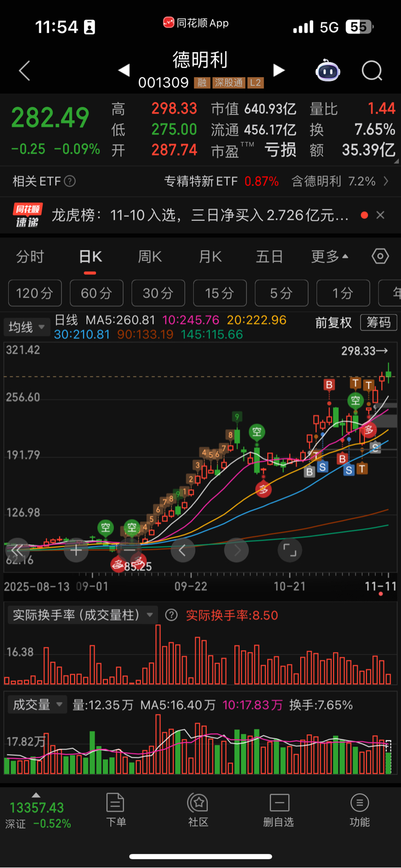Select the 30分 period
401x868 pixels.
coord(158,293)
